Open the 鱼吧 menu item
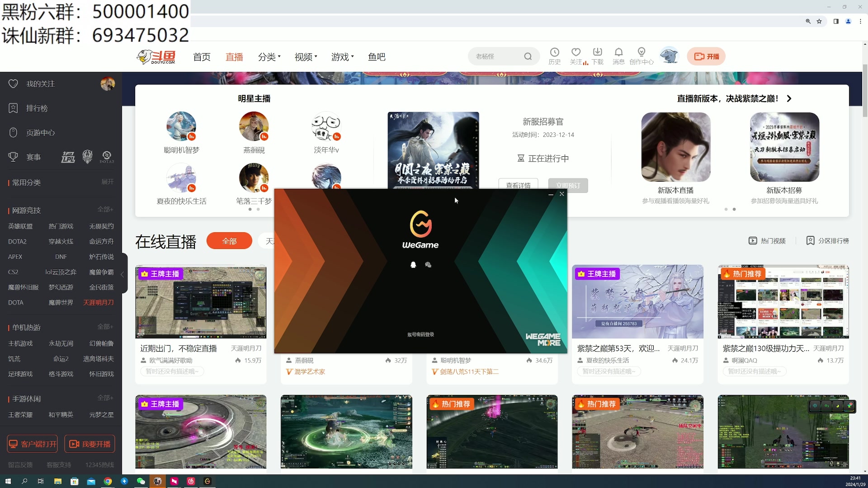This screenshot has height=488, width=868. (377, 57)
